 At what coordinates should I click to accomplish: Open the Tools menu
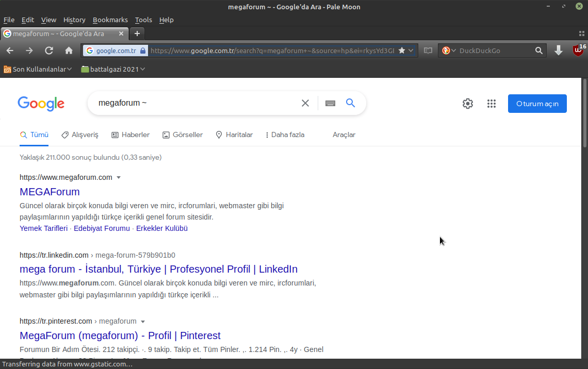[143, 20]
